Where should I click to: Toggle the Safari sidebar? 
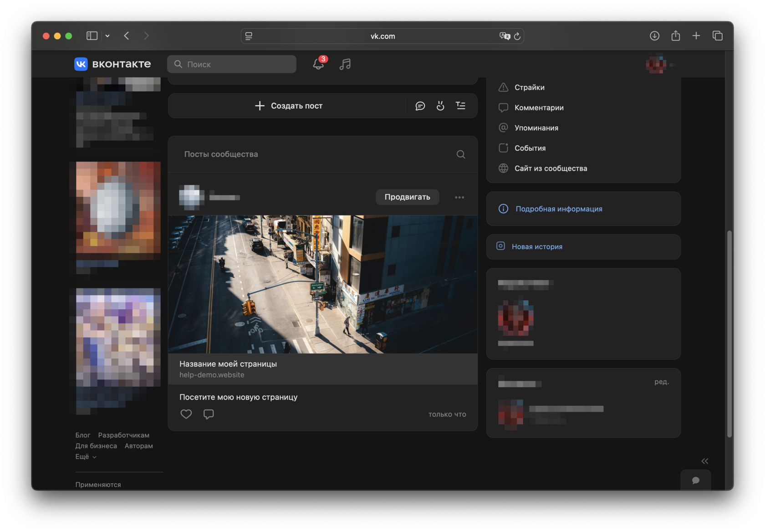pos(92,36)
